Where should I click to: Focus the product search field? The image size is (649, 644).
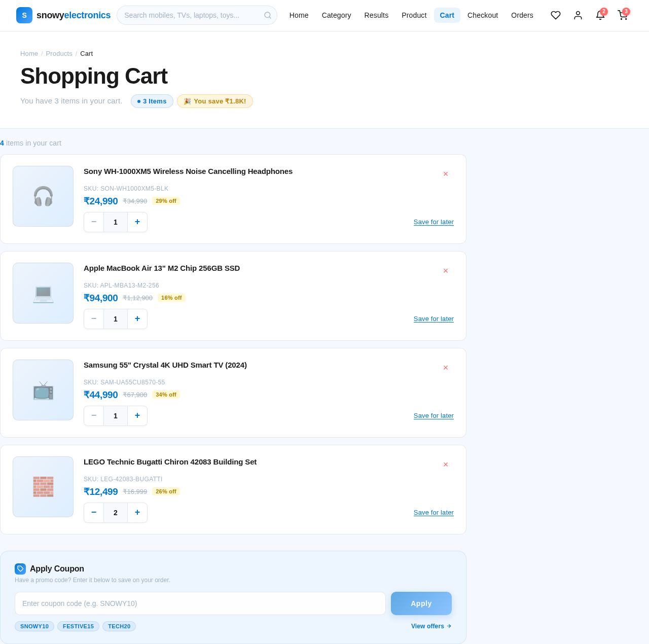tap(197, 15)
